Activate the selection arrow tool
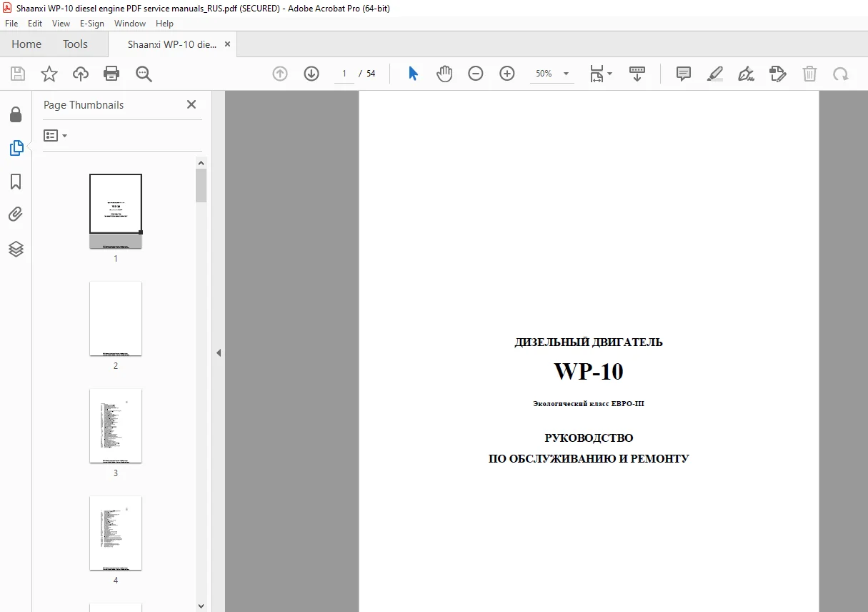 413,74
